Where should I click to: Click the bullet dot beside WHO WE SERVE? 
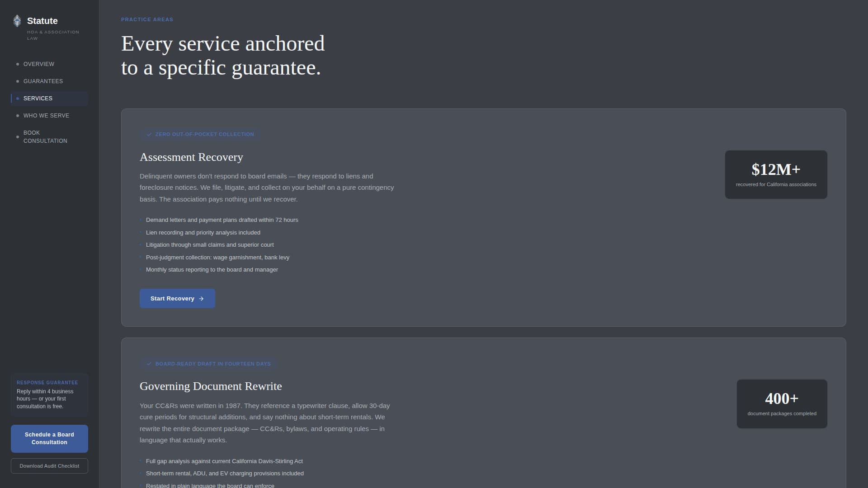[17, 116]
